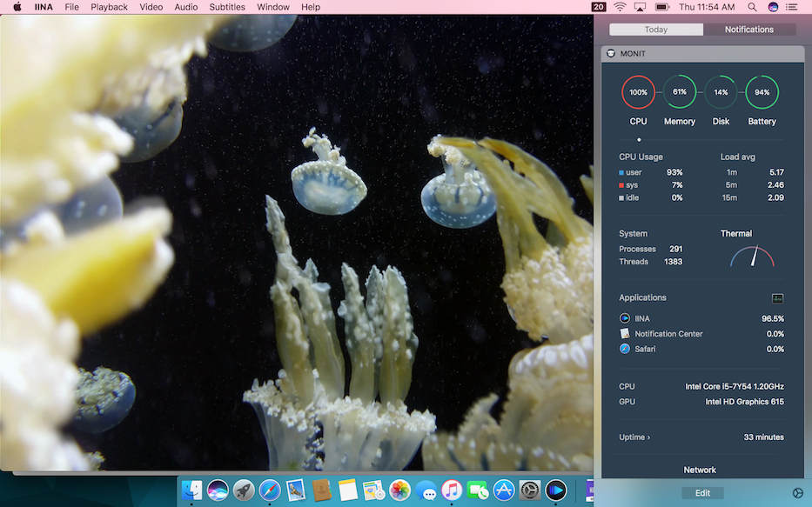Switch to the Today tab
The width and height of the screenshot is (812, 507).
coord(656,30)
